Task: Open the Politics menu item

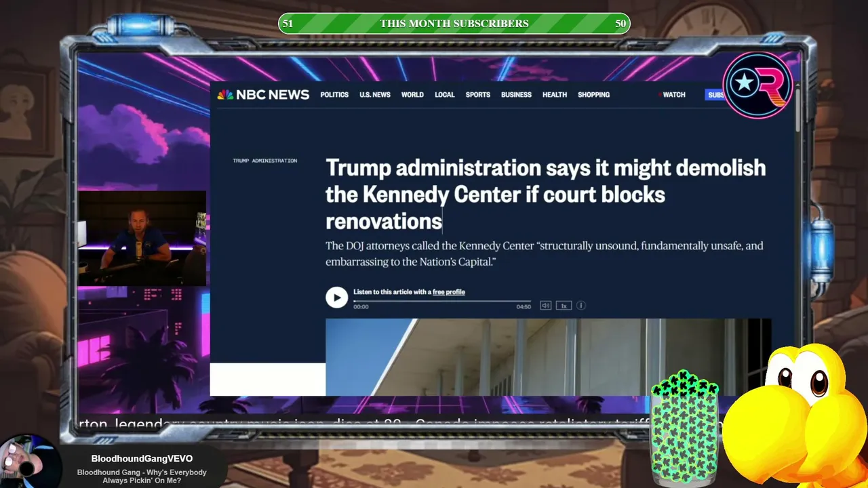Action: [x=334, y=95]
